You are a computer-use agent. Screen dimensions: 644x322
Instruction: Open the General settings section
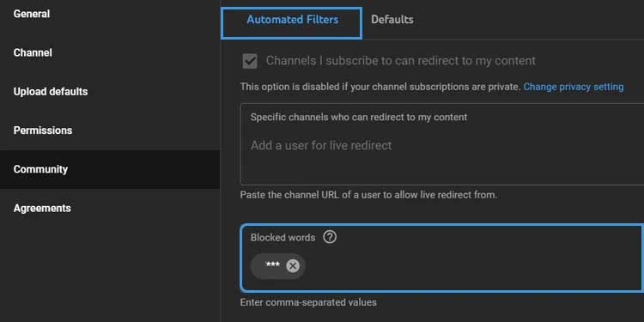pyautogui.click(x=32, y=14)
